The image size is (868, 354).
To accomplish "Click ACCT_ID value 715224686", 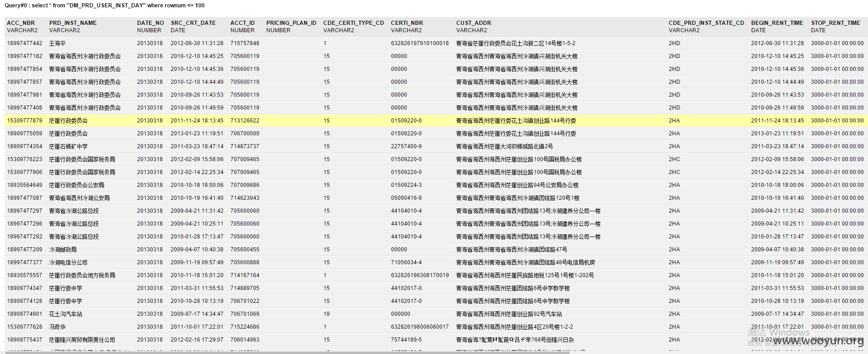I will (x=245, y=327).
